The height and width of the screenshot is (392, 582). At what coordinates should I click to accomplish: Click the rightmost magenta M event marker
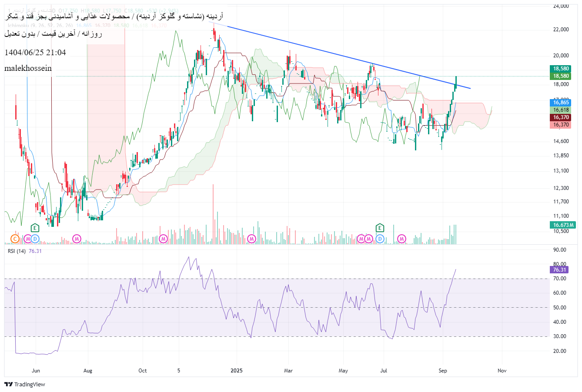(x=401, y=239)
